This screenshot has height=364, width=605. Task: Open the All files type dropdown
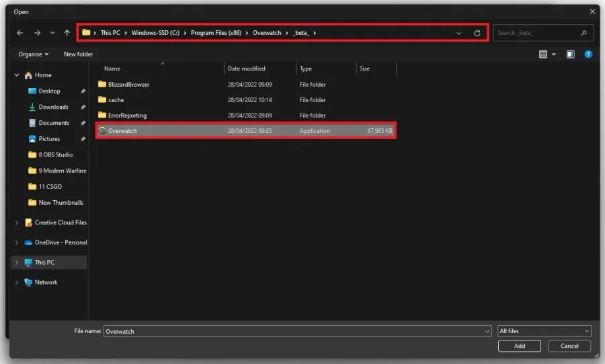[544, 331]
